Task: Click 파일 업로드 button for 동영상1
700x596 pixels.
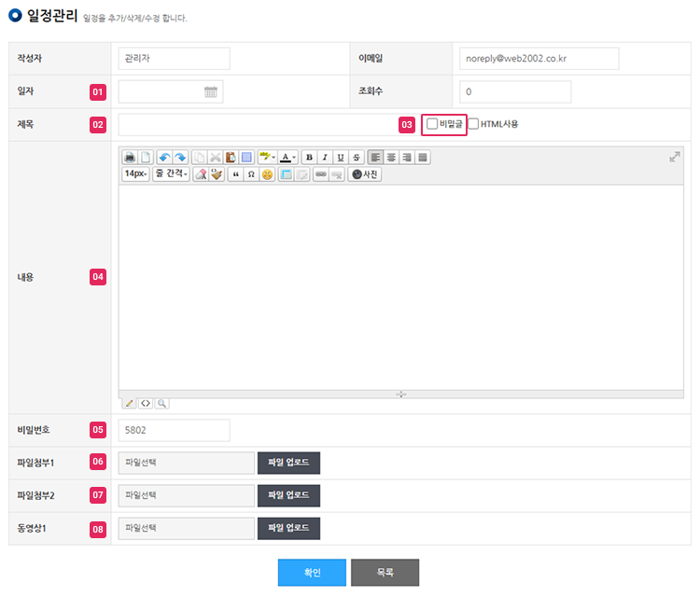Action: (x=288, y=528)
